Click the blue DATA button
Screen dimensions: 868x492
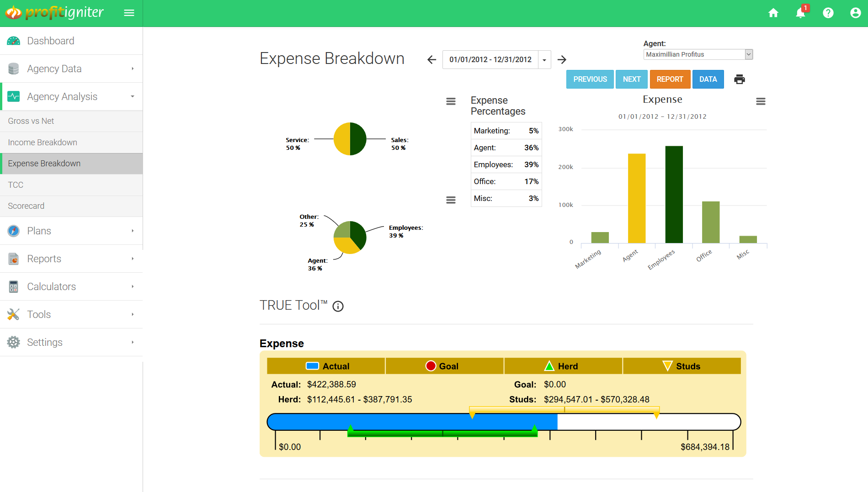(708, 79)
